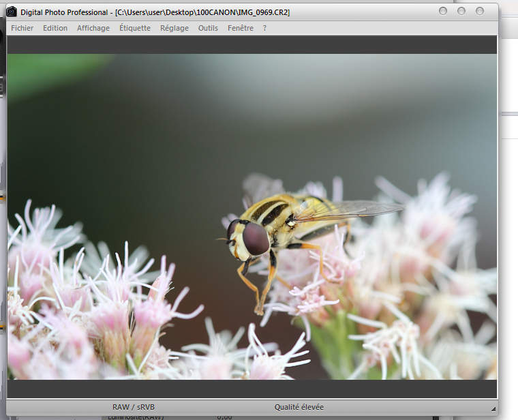Image resolution: width=518 pixels, height=420 pixels.
Task: Click the first round title bar button
Action: (442, 11)
